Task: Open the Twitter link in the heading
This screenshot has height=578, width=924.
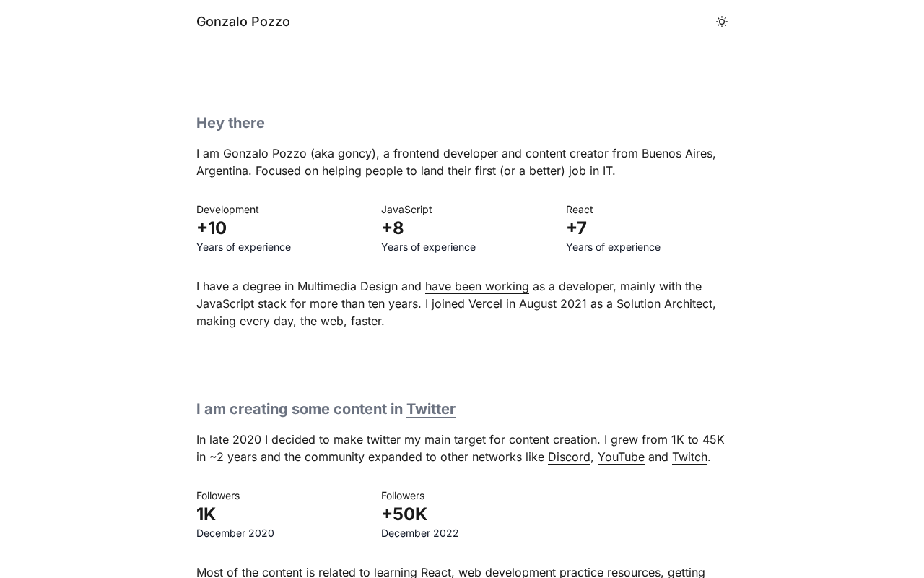Action: click(x=431, y=409)
